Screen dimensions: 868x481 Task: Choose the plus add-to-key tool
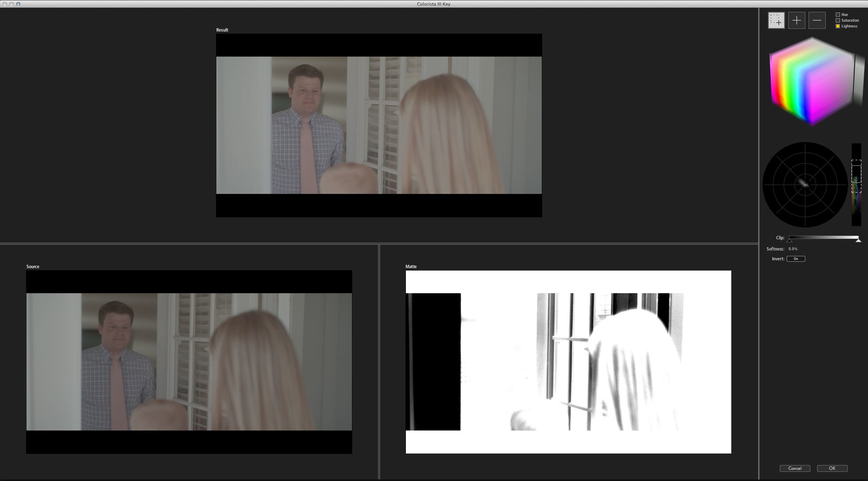click(796, 20)
